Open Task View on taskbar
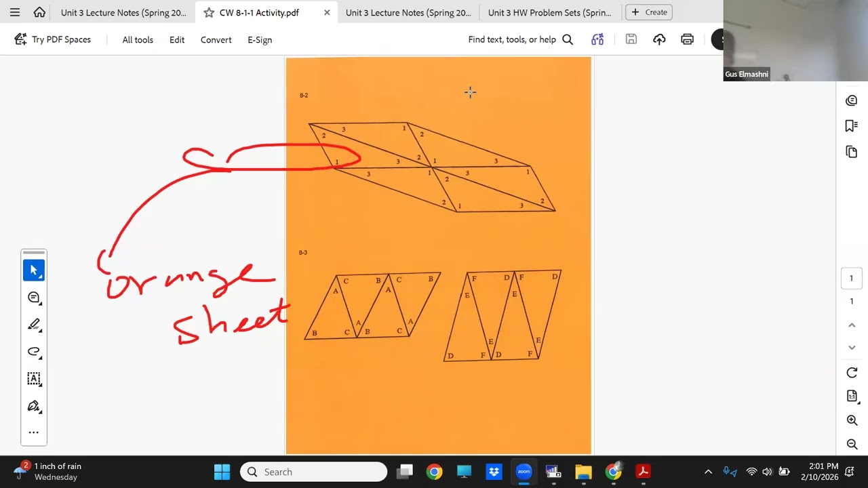Image resolution: width=868 pixels, height=488 pixels. (406, 472)
